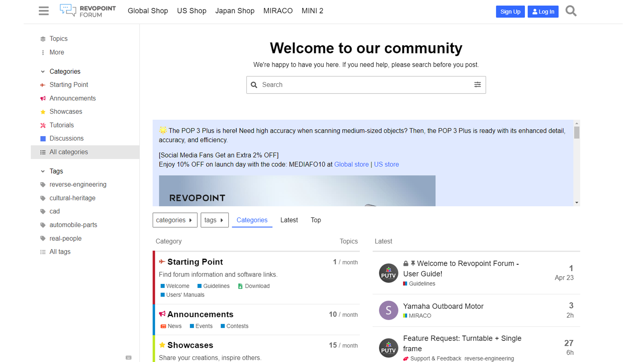The height and width of the screenshot is (362, 644).
Task: Click the Tutorials tools icon in sidebar
Action: (43, 125)
